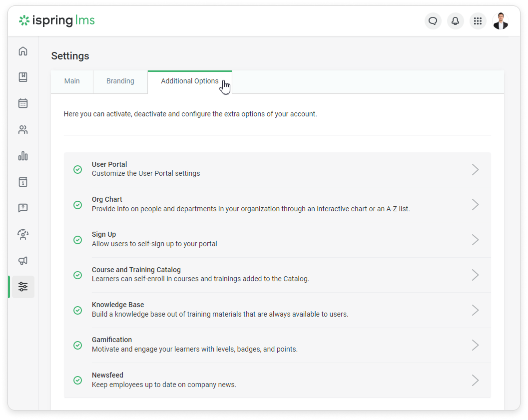
Task: Switch to the Branding tab
Action: tap(120, 81)
